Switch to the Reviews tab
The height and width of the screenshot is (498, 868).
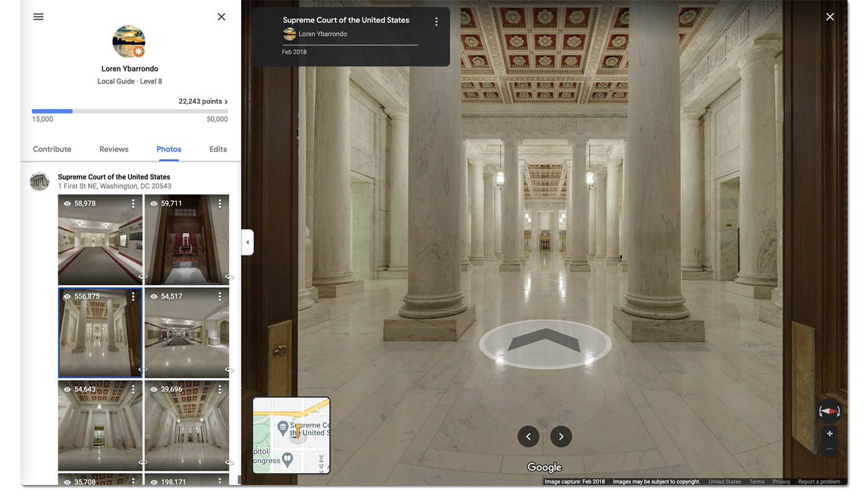pyautogui.click(x=114, y=149)
